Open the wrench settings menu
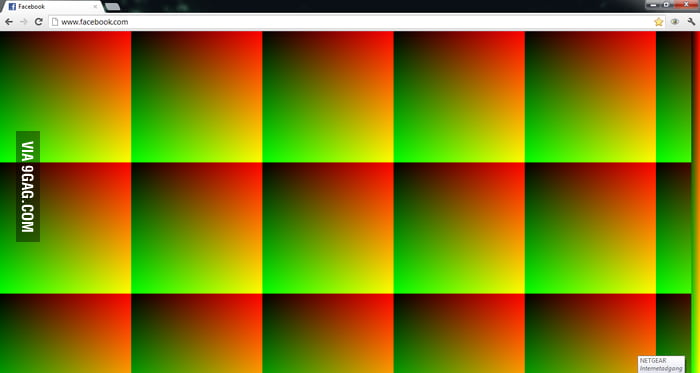The height and width of the screenshot is (373, 700). click(x=691, y=22)
